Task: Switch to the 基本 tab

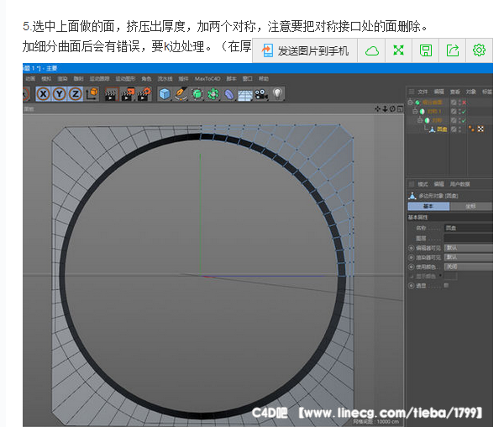Action: [428, 206]
